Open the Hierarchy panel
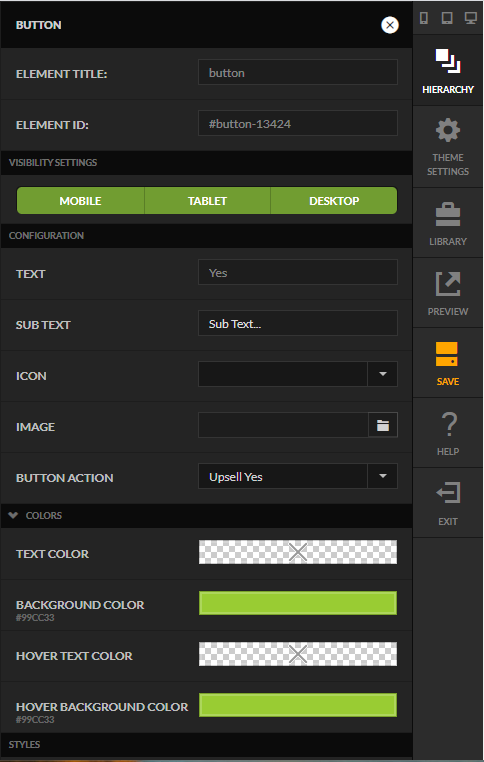Image resolution: width=484 pixels, height=762 pixels. [448, 70]
